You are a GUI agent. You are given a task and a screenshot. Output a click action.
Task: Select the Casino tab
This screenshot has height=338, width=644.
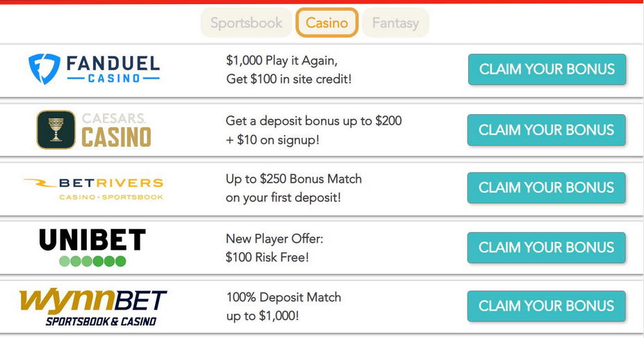click(x=327, y=23)
